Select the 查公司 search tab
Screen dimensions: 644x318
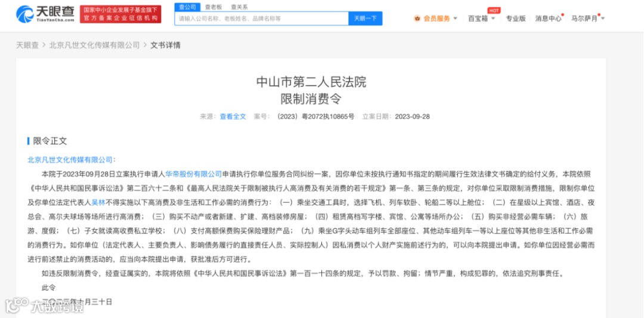coord(188,7)
